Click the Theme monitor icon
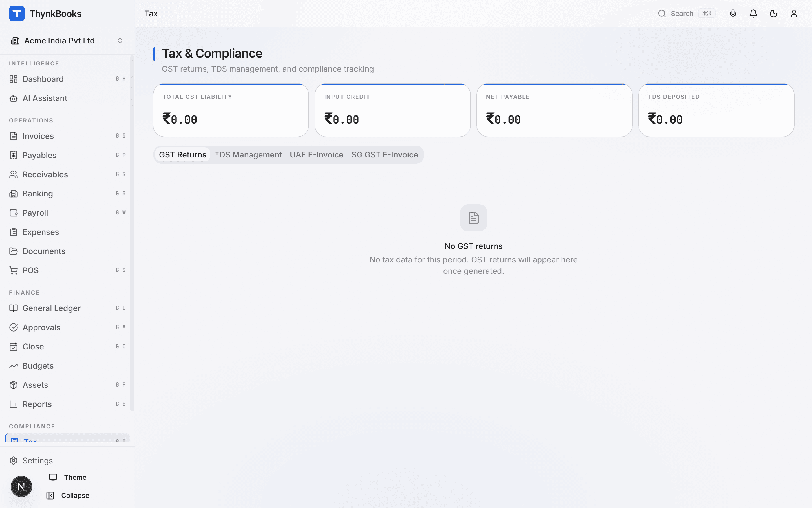This screenshot has height=508, width=812. point(53,477)
